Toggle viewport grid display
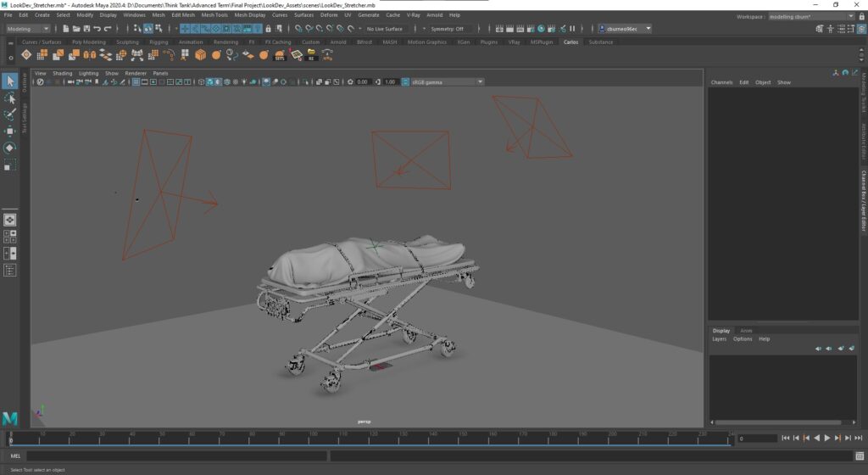The height and width of the screenshot is (475, 868). point(136,82)
